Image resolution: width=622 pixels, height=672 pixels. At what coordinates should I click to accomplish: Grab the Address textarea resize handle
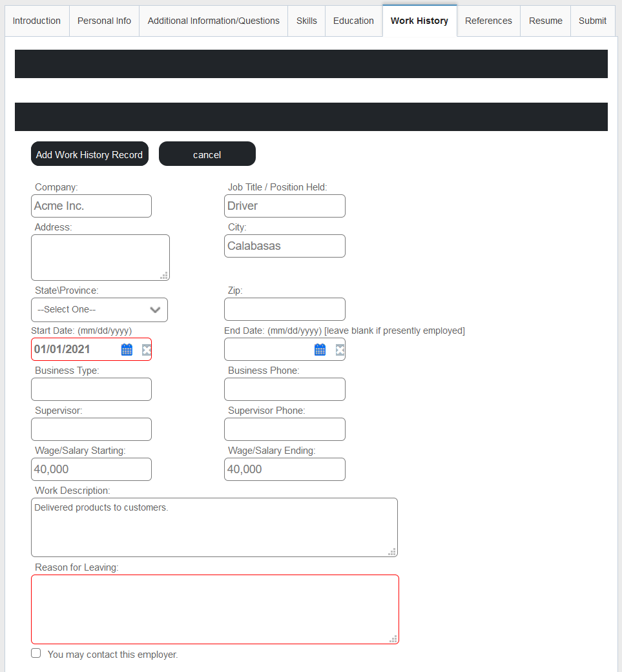coord(164,276)
